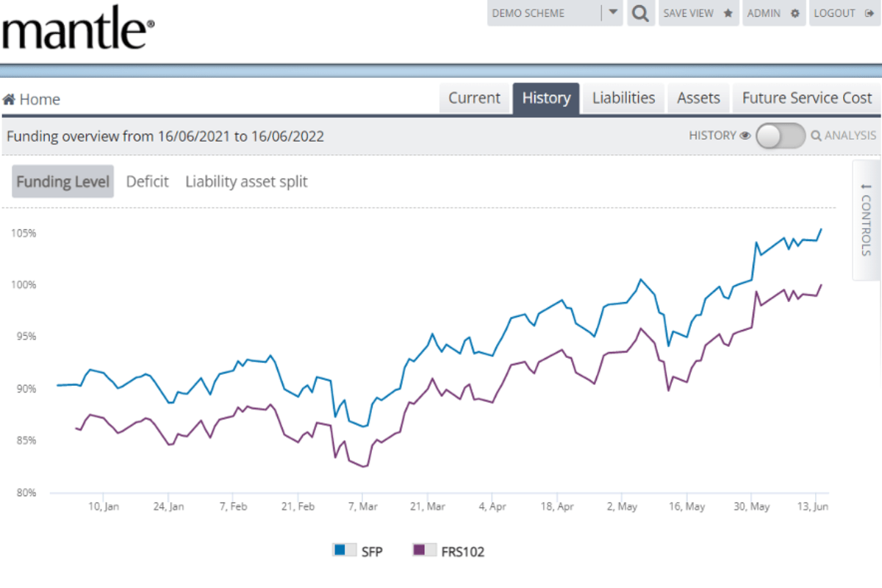Click the History eye icon

745,135
